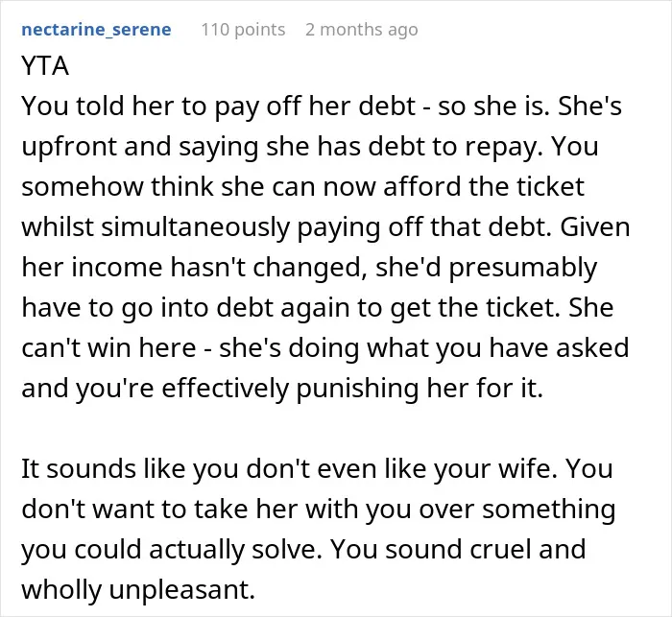
Task: Click the line starting 'you could actually solve'
Action: pos(303,549)
